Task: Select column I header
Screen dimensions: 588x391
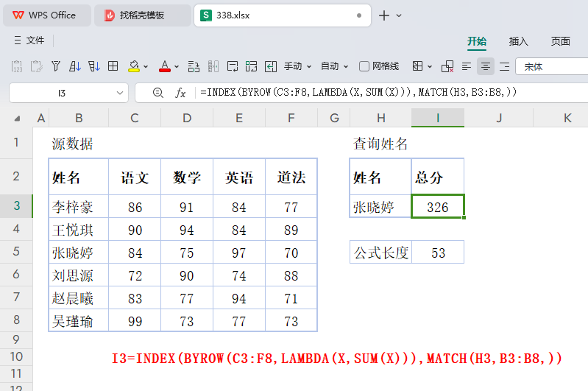Action: 438,119
